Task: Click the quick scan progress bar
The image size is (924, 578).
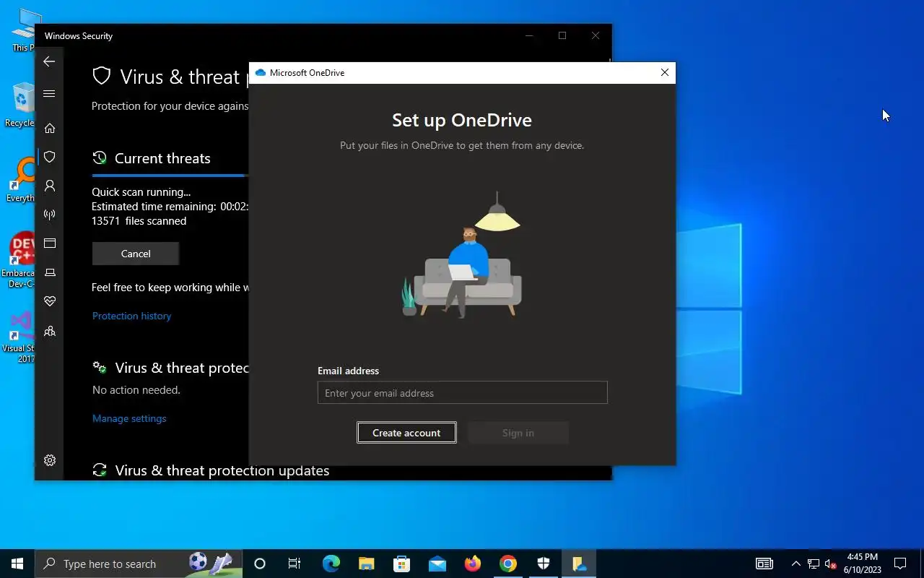Action: tap(170, 175)
